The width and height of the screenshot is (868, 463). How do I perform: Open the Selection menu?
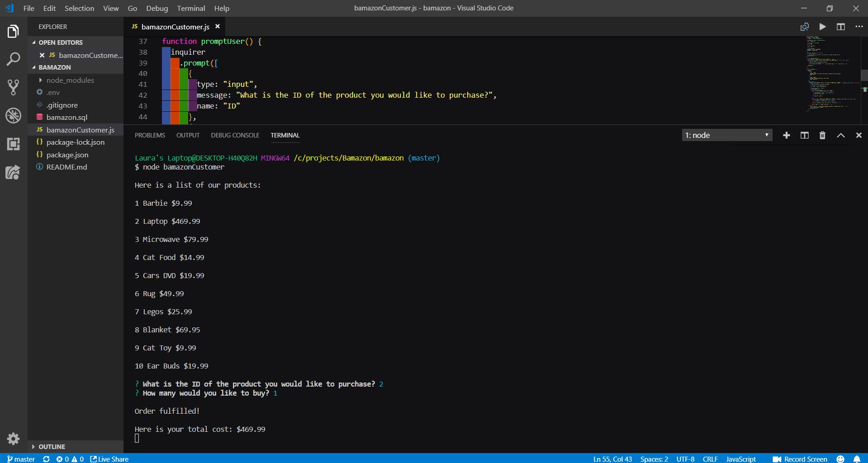[79, 8]
